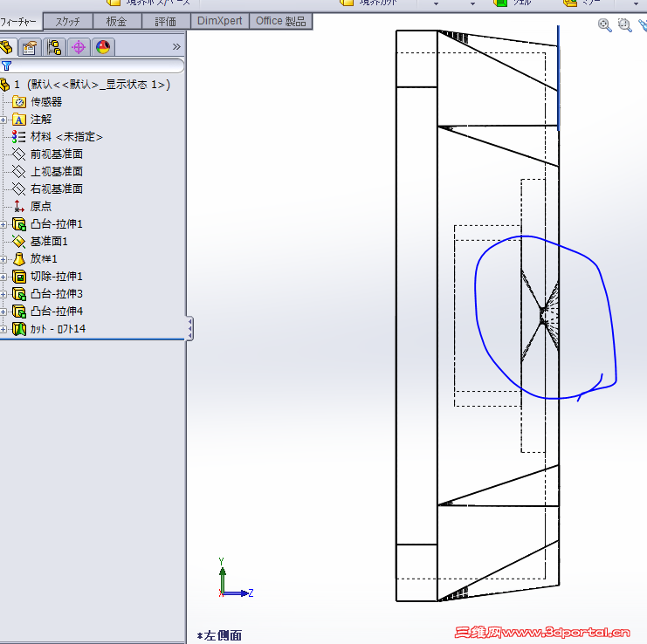Switch to the フィーチャー tab

[x=20, y=22]
